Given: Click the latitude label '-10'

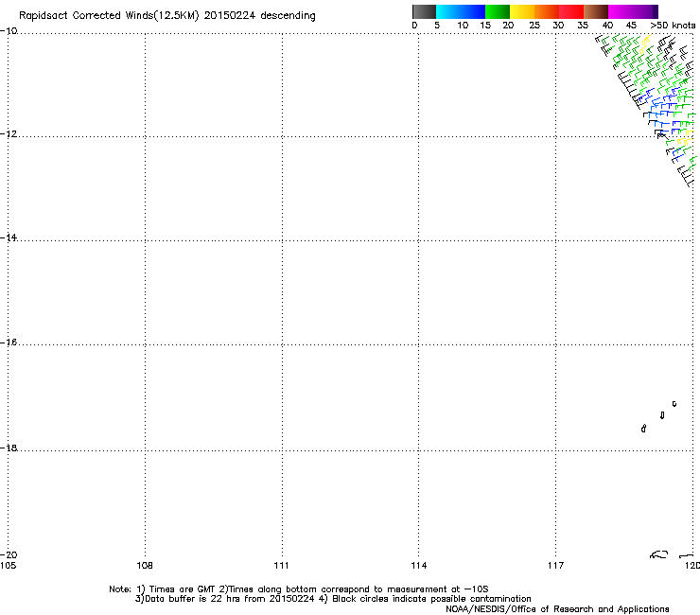Looking at the screenshot, I should click(x=9, y=31).
